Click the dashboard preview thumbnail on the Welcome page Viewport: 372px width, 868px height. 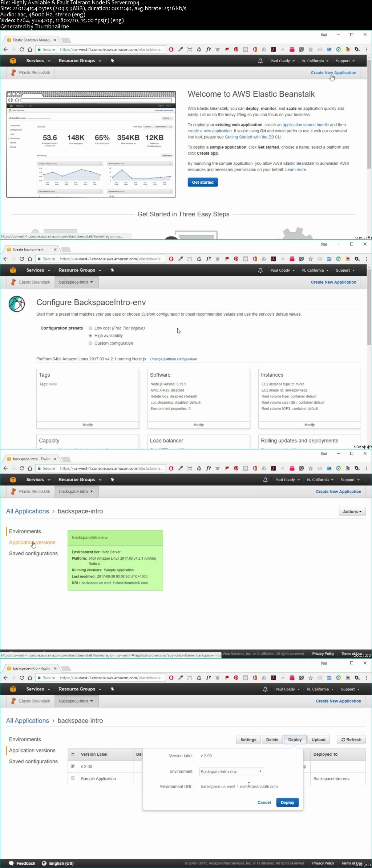(91, 144)
